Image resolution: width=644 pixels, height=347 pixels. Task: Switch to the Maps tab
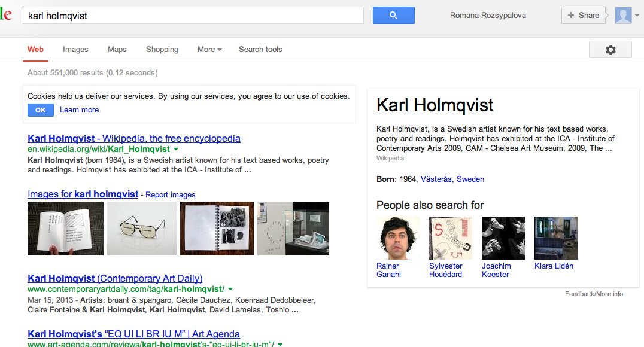[117, 49]
